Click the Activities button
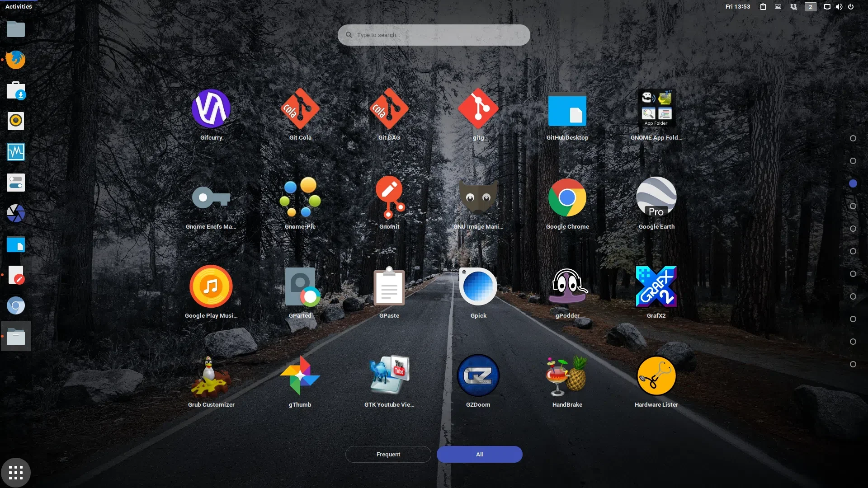This screenshot has width=868, height=488. (19, 6)
